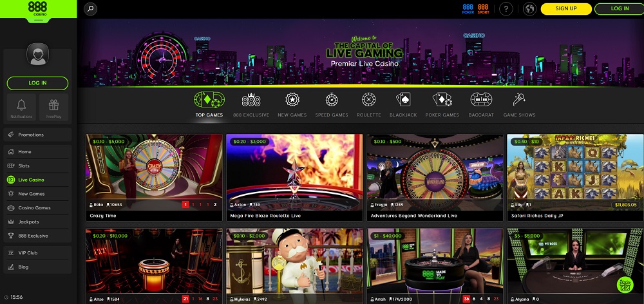Select the GAME SHOWS microphone icon
Viewport: 644px width, 304px height.
(519, 100)
